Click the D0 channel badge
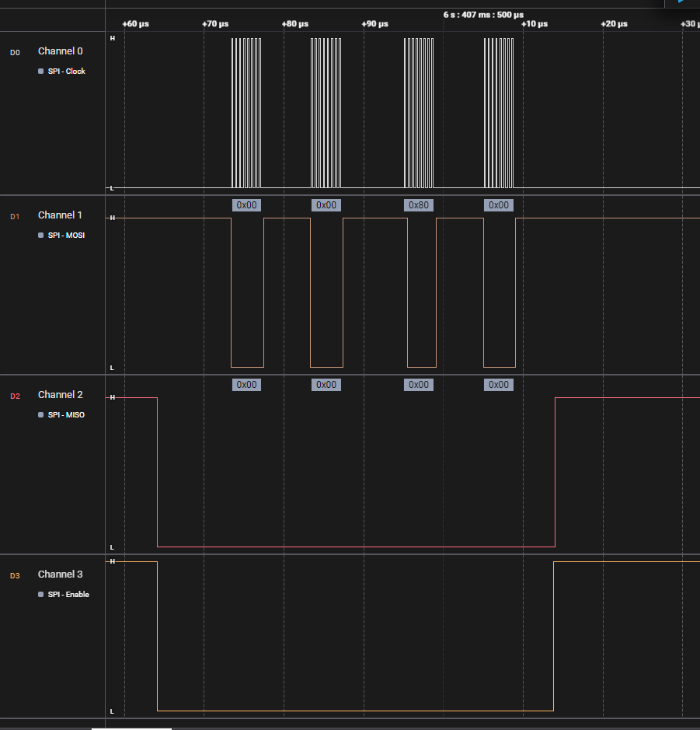The width and height of the screenshot is (700, 730). click(15, 52)
